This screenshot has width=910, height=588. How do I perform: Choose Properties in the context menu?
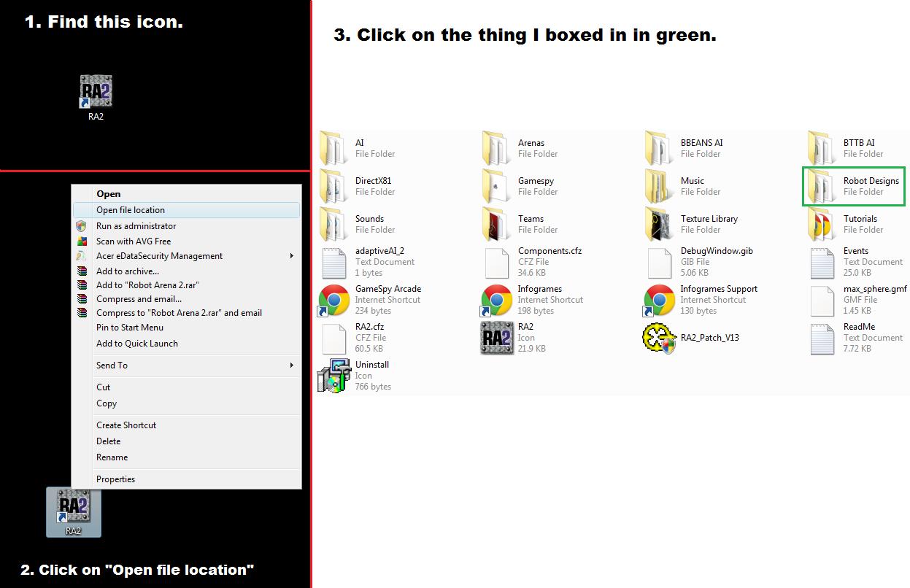(186, 479)
